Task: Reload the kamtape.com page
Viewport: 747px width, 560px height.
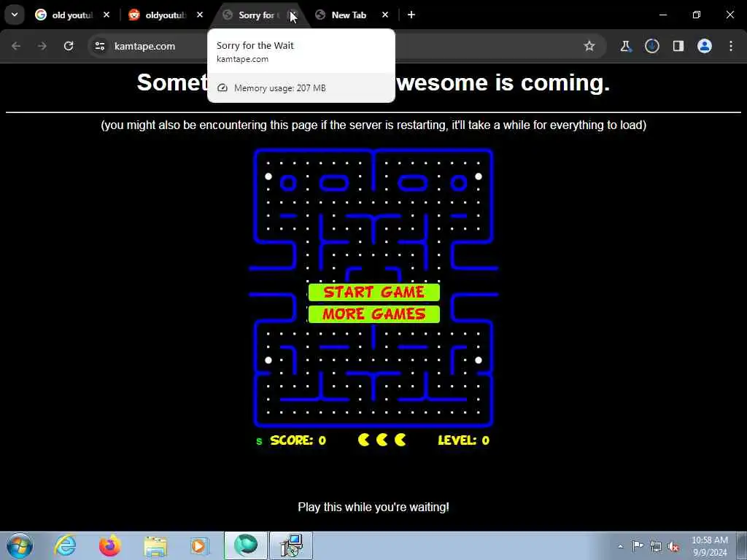Action: click(x=69, y=46)
